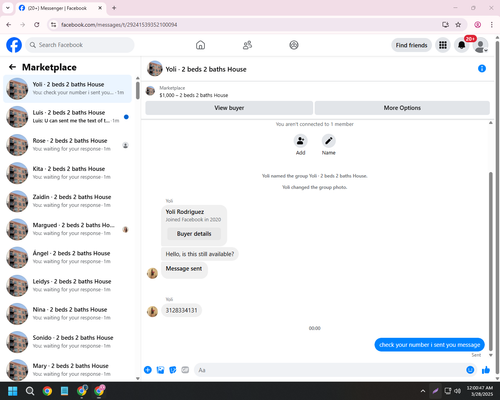Image resolution: width=500 pixels, height=400 pixels.
Task: Edit the group name with pencil icon
Action: click(x=328, y=141)
